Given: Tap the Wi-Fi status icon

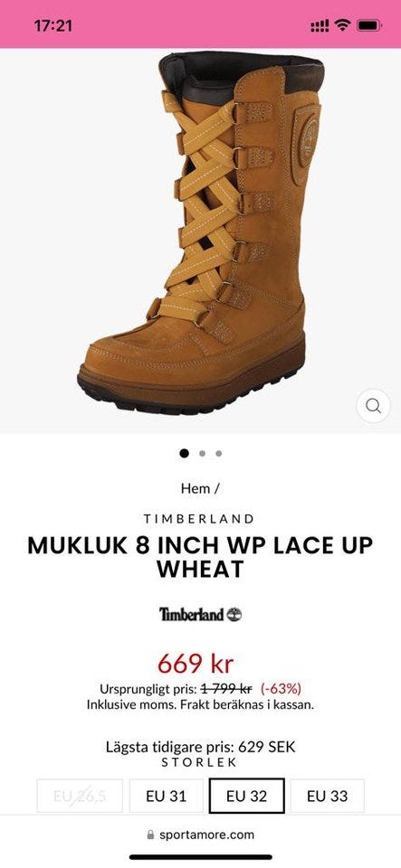Looking at the screenshot, I should click(343, 25).
